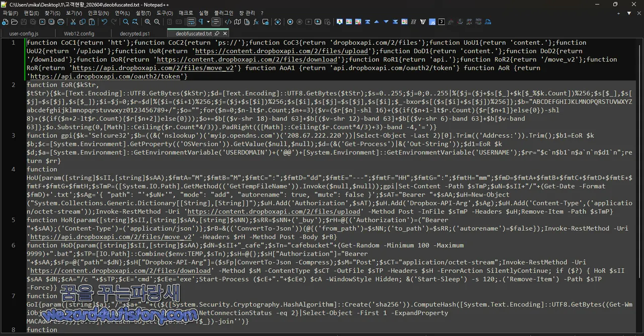Click the New file toolbar icon
The height and width of the screenshot is (336, 644).
[5, 22]
